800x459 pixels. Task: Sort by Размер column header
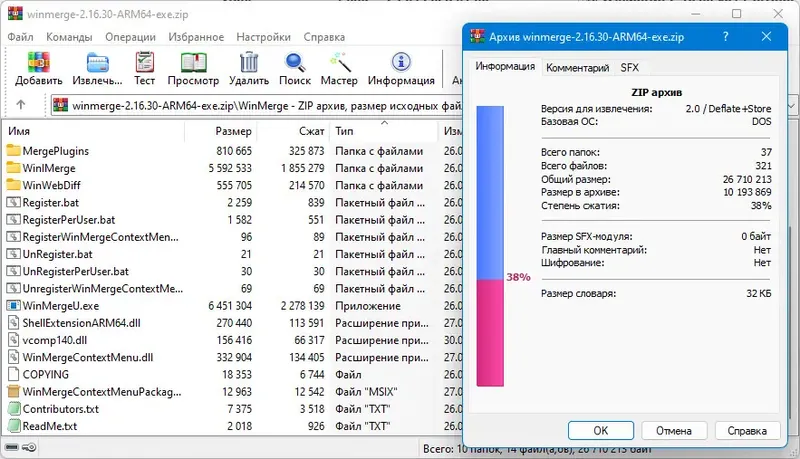[220, 131]
